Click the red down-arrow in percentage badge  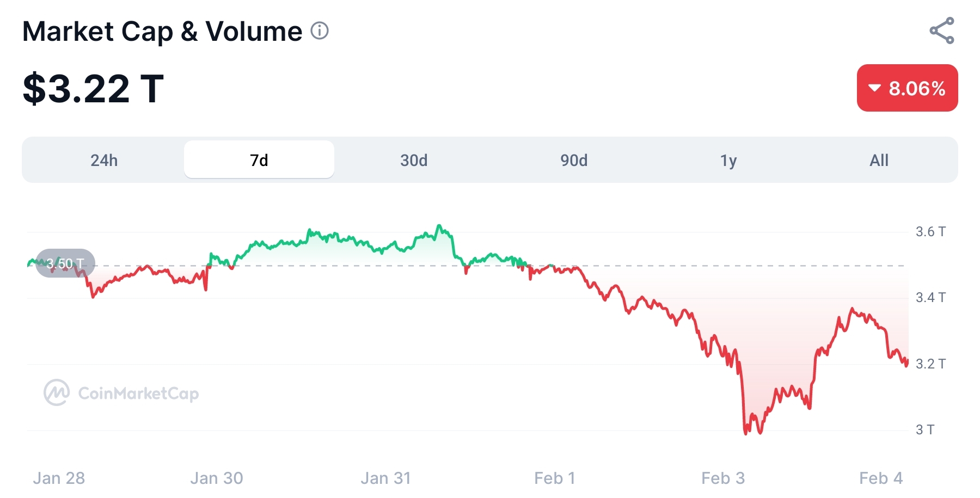pyautogui.click(x=874, y=88)
